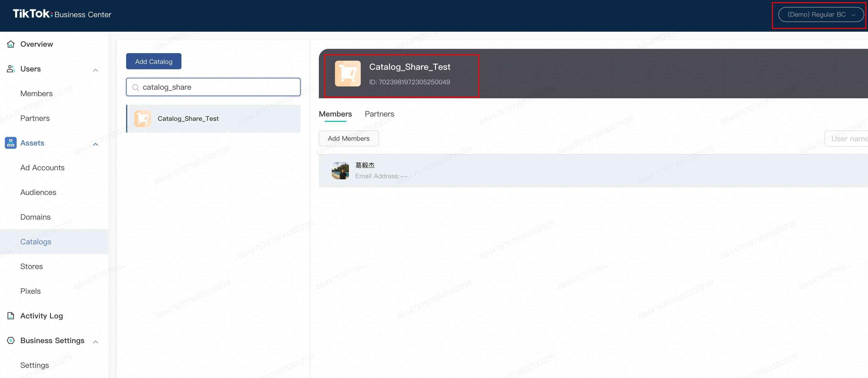This screenshot has height=378, width=868.
Task: Select Catalog_Share_Test from the catalog list
Action: click(x=188, y=119)
